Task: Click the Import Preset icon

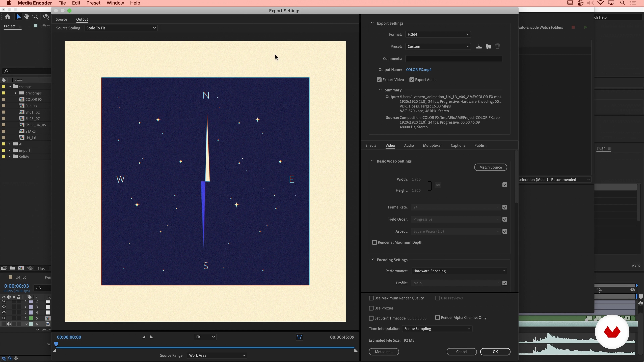Action: tap(488, 46)
